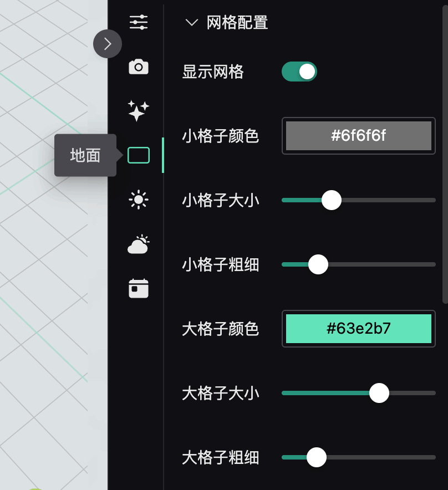Open lighting settings with the sun icon
448x490 pixels.
coord(138,199)
